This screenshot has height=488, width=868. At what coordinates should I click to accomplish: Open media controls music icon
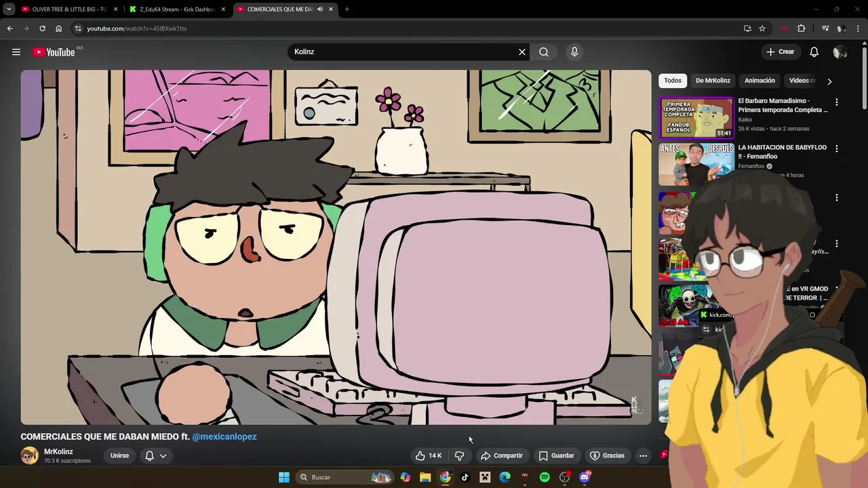point(825,28)
